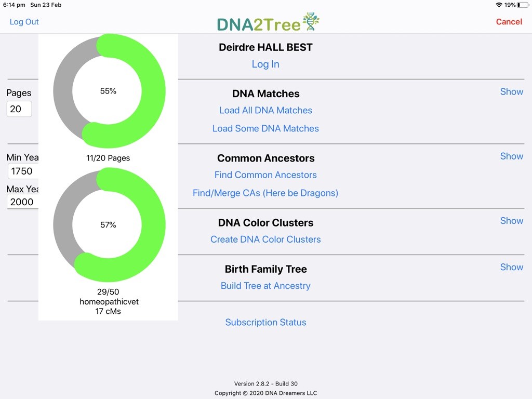Cancel the current loading operation
The height and width of the screenshot is (399, 532).
509,22
